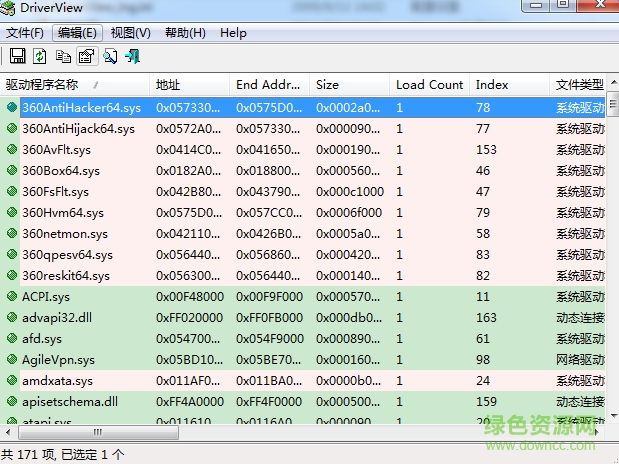Click status icon beside 360Box64.sys
The height and width of the screenshot is (464, 619).
pyautogui.click(x=12, y=171)
